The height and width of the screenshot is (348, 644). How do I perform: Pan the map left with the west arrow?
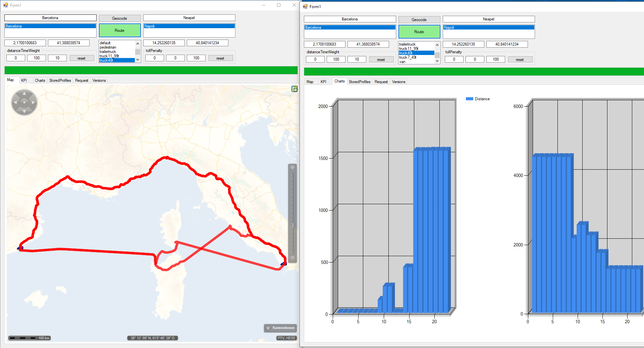15,102
